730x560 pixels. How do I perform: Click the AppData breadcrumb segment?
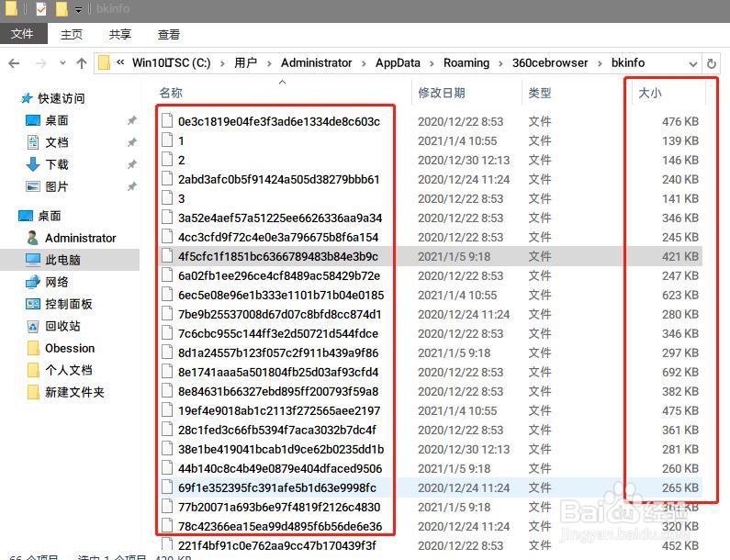[398, 62]
